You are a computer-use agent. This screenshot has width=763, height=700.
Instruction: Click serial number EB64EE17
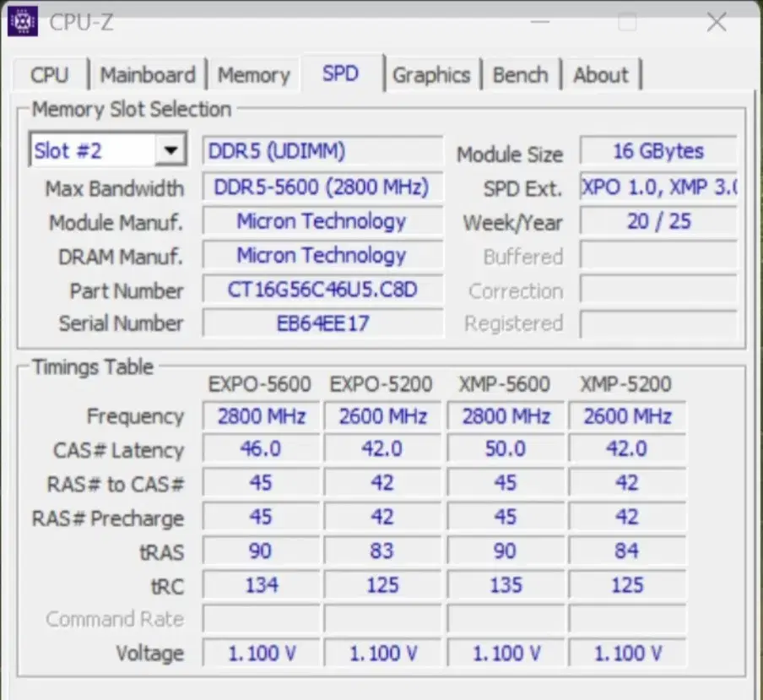click(322, 323)
